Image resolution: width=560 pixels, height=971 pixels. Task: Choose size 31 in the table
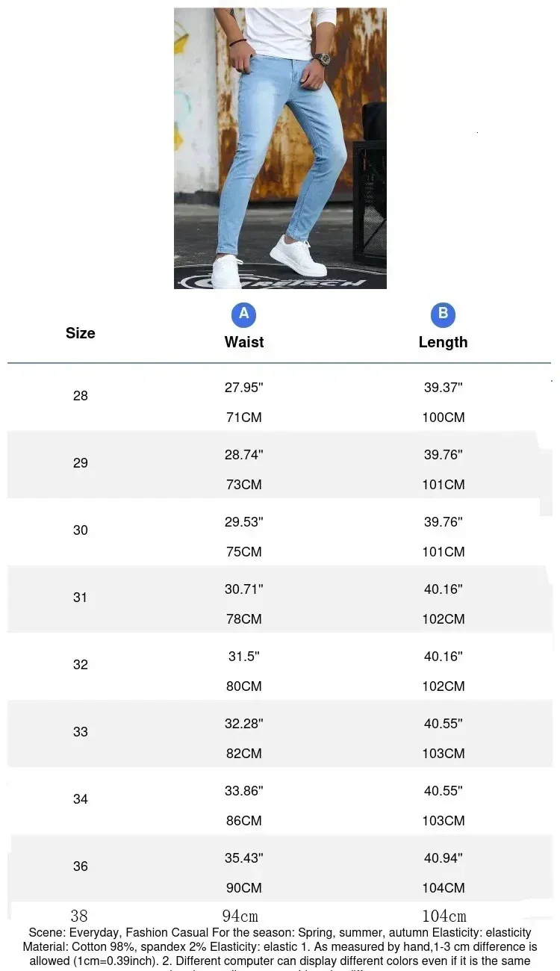(x=80, y=598)
